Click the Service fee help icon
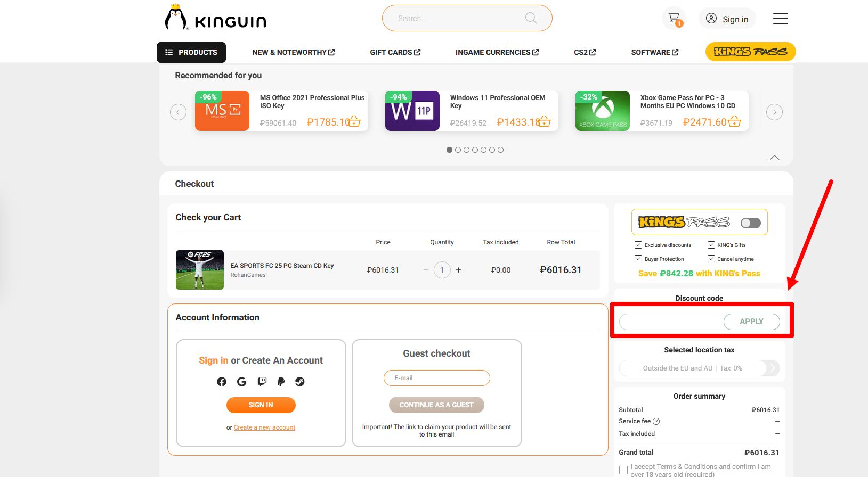 (x=656, y=421)
